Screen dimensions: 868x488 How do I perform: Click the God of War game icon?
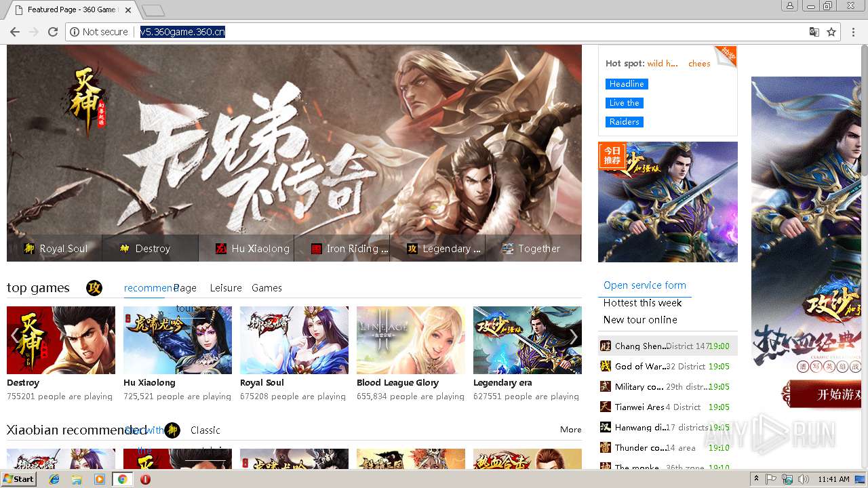point(606,366)
